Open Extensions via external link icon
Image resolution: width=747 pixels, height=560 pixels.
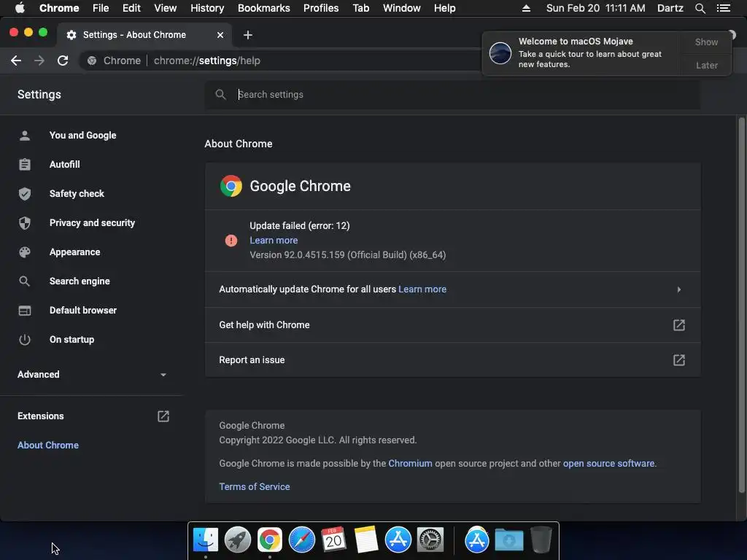coord(163,416)
